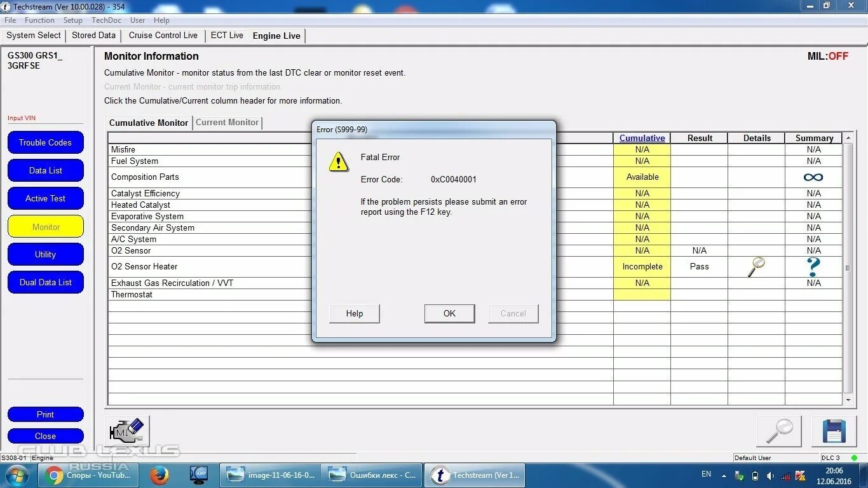The width and height of the screenshot is (868, 488).
Task: Click the Details column header
Action: (x=757, y=138)
